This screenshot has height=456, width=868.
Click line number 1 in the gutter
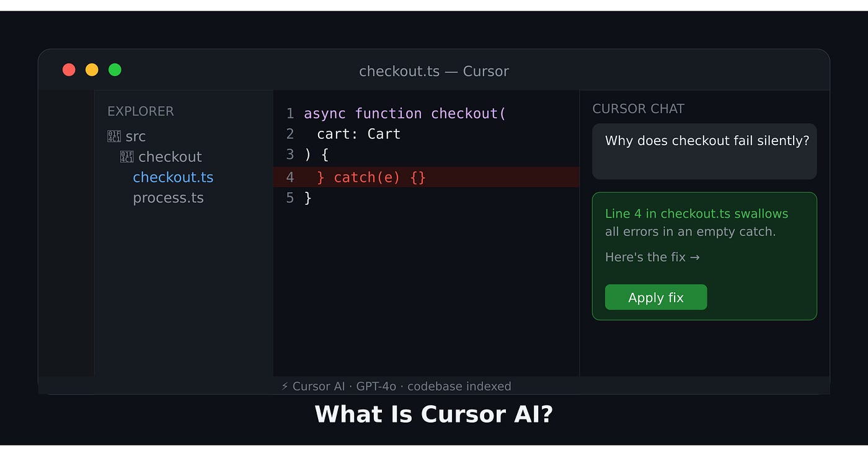[x=290, y=114]
